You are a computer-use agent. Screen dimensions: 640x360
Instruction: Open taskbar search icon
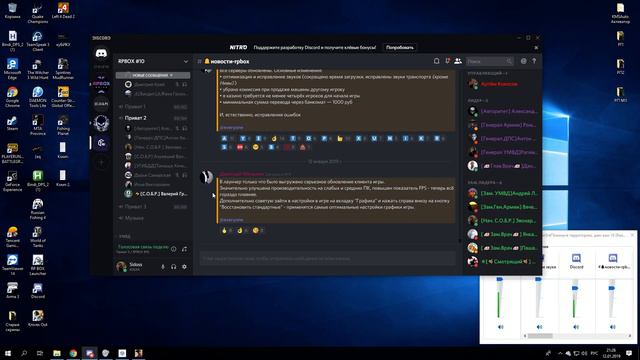pos(24,353)
